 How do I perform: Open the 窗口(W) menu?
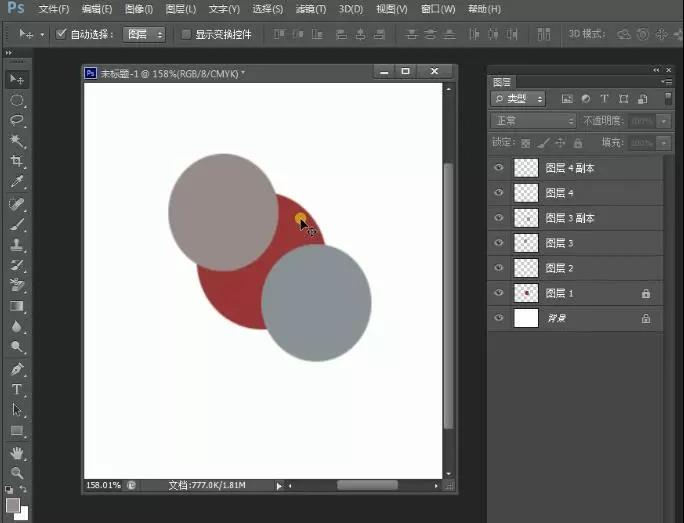click(x=438, y=9)
